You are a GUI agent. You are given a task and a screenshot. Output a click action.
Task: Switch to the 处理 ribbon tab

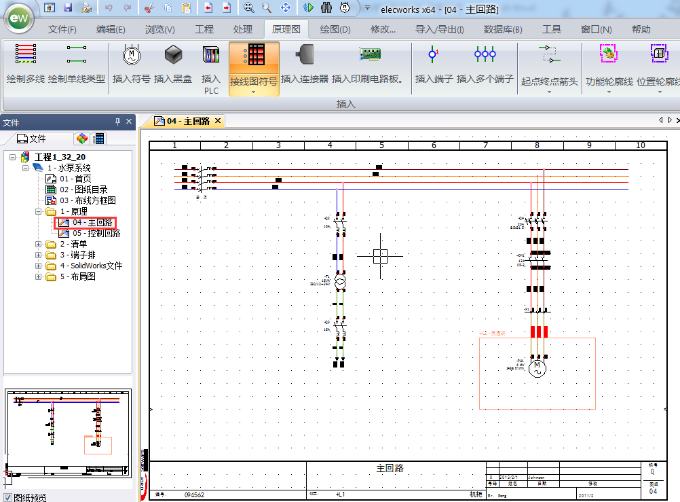pos(243,29)
